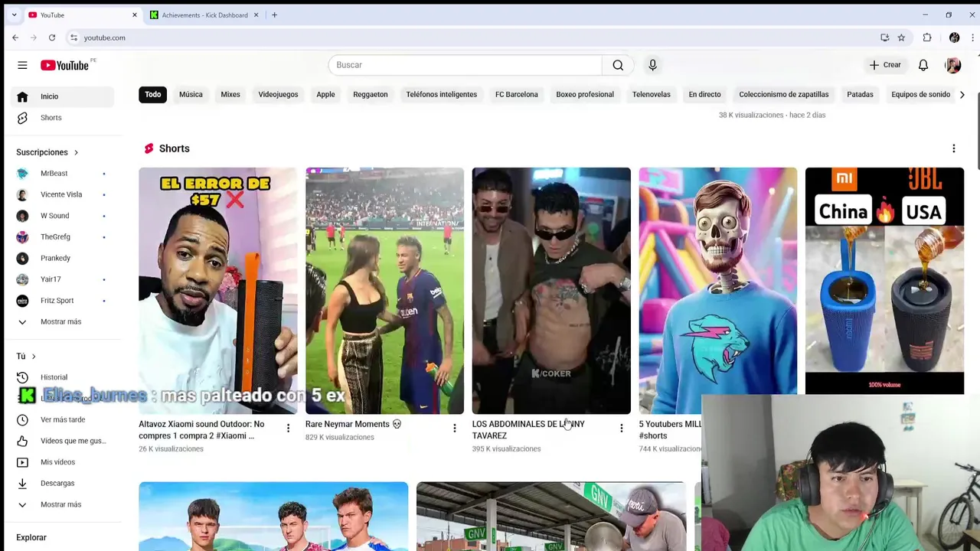The height and width of the screenshot is (551, 980).
Task: Play the China vs USA speaker short
Action: coord(885,282)
